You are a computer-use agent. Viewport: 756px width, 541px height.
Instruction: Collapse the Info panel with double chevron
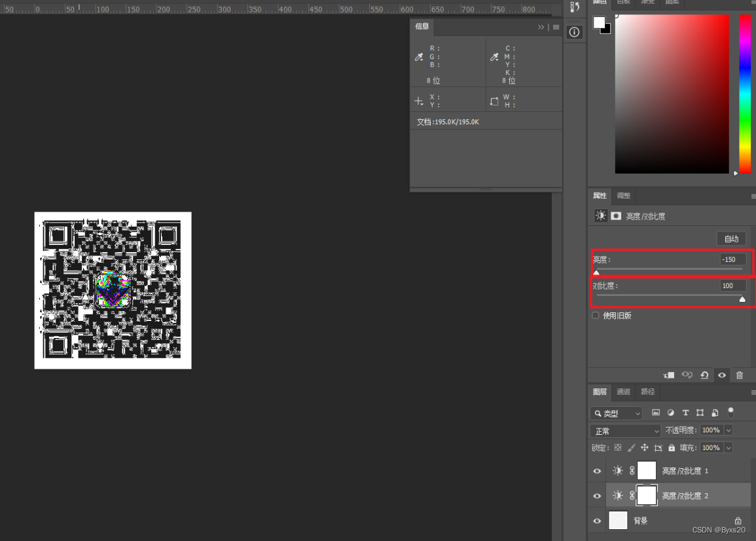tap(541, 27)
